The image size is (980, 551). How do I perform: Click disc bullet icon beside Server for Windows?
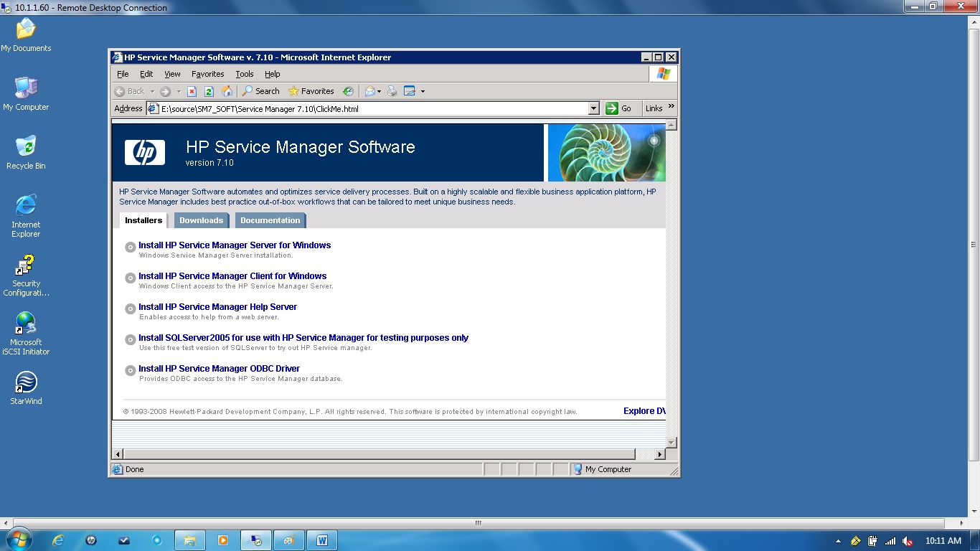(x=131, y=247)
